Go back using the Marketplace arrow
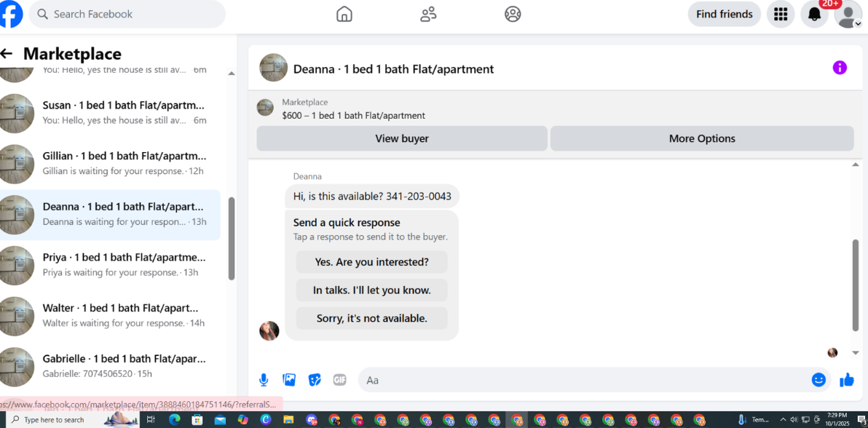The image size is (868, 428). (x=6, y=54)
